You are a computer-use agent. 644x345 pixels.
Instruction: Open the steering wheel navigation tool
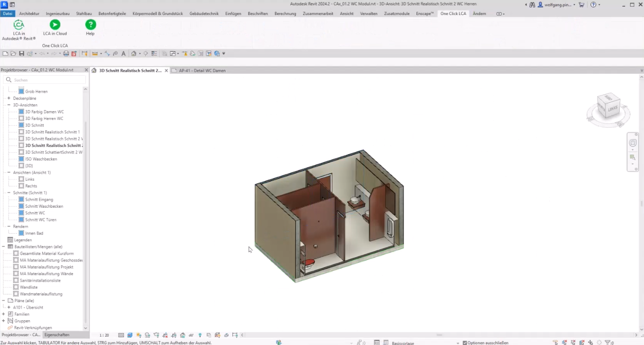pos(633,143)
